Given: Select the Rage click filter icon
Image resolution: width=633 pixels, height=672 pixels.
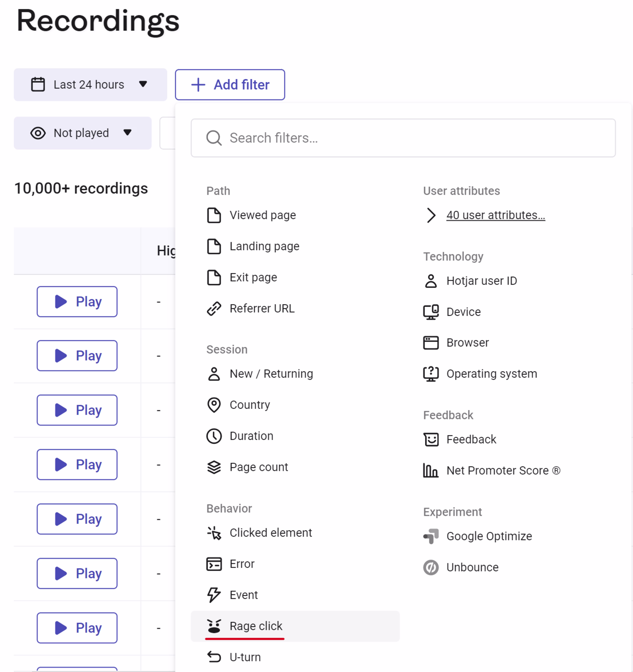Looking at the screenshot, I should (x=214, y=626).
